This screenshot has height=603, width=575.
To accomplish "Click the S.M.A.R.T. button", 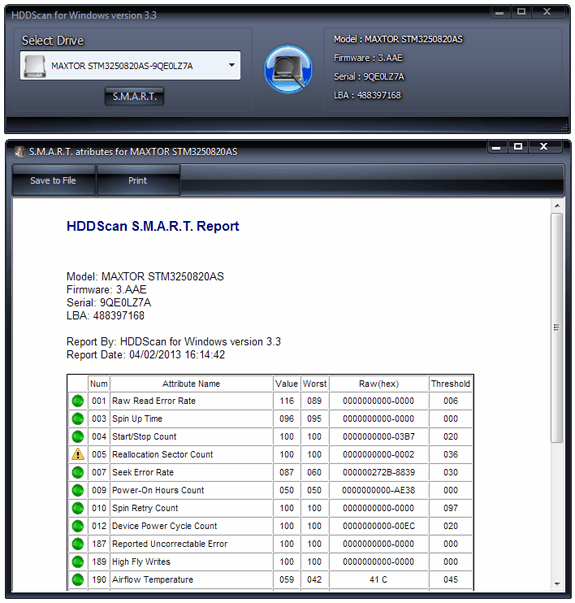I will pyautogui.click(x=134, y=96).
